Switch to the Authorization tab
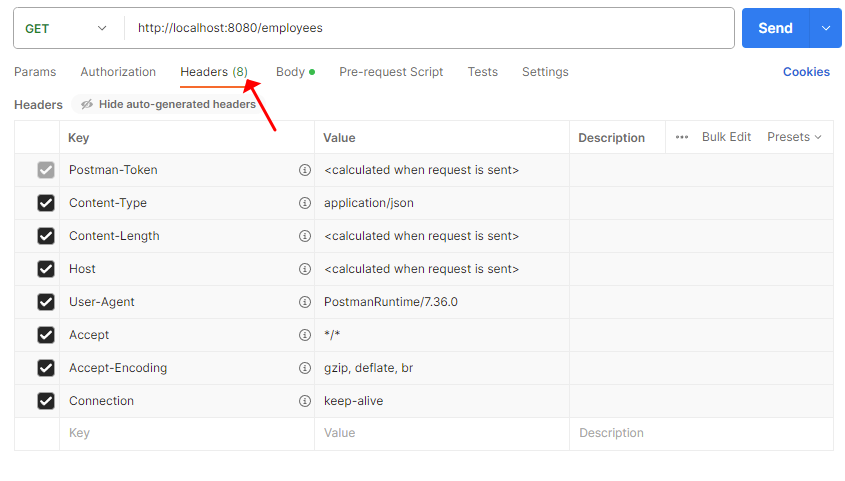Image resolution: width=845 pixels, height=481 pixels. 118,72
